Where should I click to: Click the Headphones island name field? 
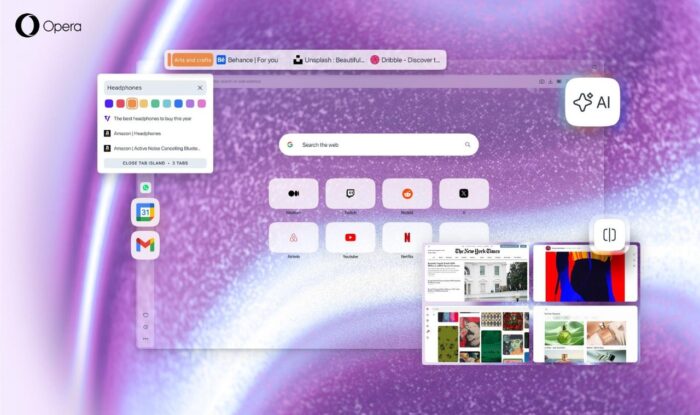point(155,88)
